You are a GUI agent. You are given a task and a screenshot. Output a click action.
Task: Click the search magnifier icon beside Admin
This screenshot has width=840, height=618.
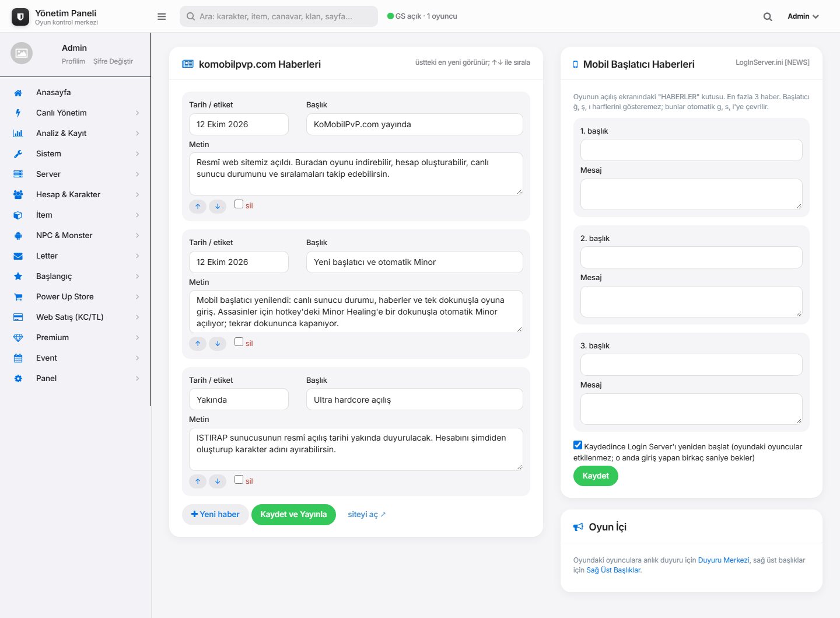click(x=768, y=17)
